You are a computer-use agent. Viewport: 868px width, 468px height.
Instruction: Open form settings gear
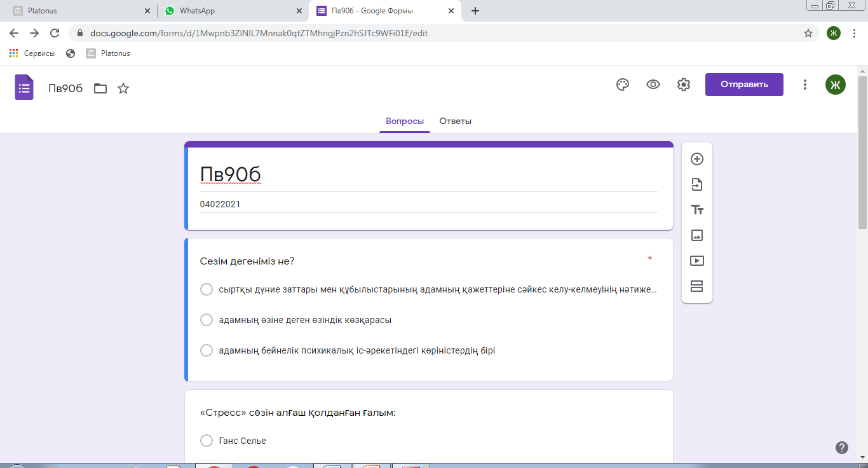pos(684,85)
